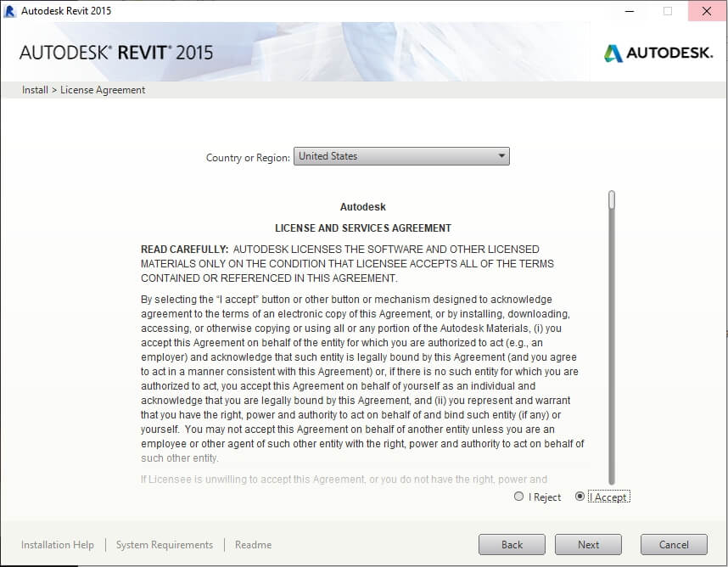Select the I Accept radio button

580,497
